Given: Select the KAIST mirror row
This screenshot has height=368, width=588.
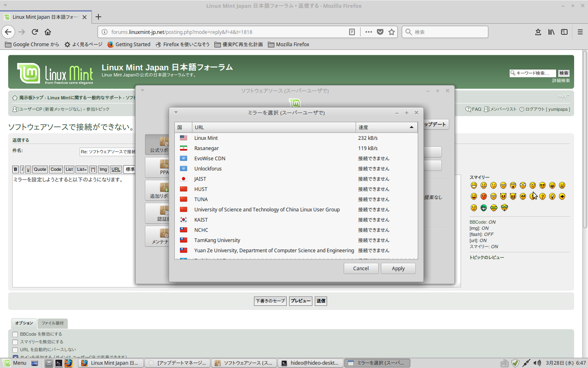Looking at the screenshot, I should coord(296,220).
